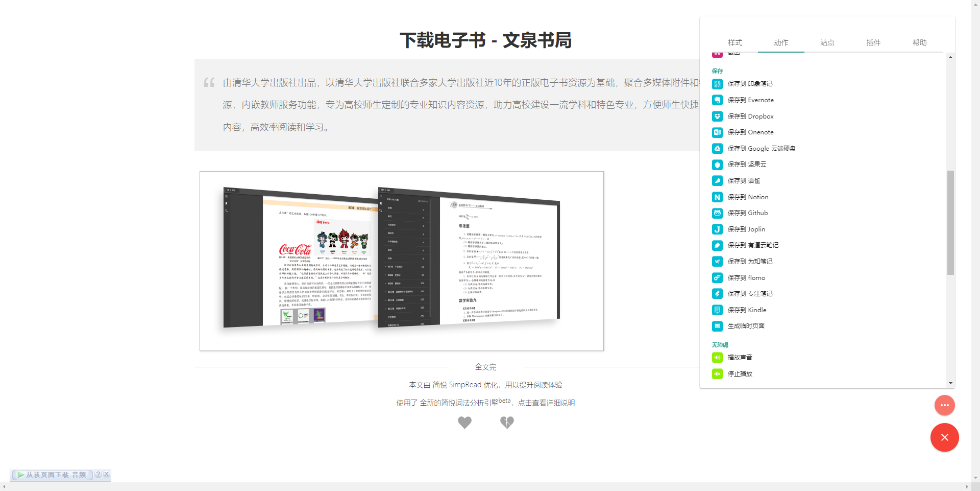Open the 插件 tab
The width and height of the screenshot is (980, 491).
point(873,43)
